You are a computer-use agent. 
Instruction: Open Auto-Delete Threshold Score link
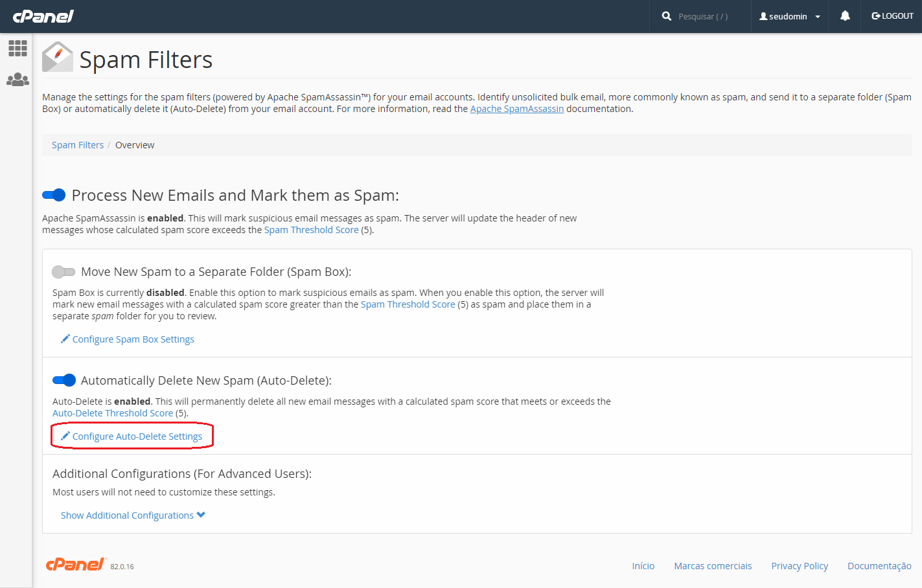pos(113,413)
